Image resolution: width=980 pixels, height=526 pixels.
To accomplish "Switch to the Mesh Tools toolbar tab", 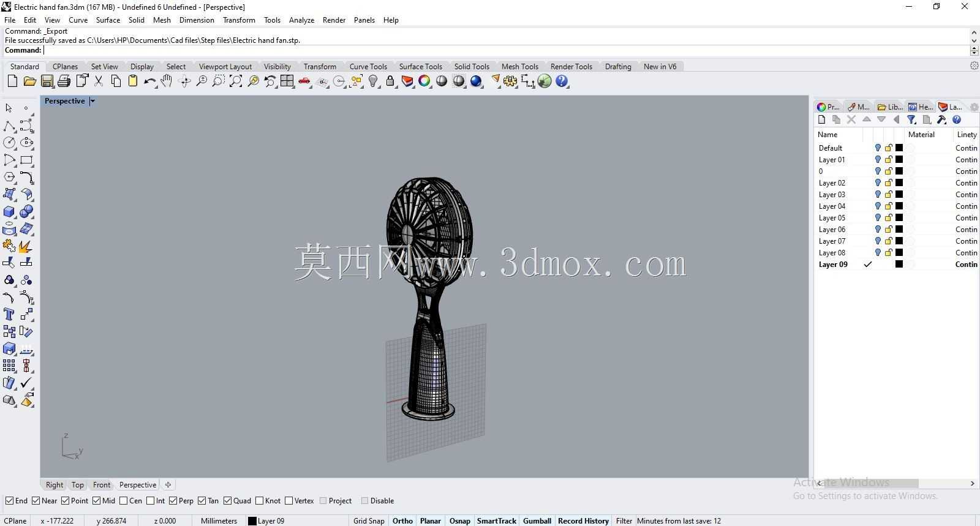I will coord(519,67).
